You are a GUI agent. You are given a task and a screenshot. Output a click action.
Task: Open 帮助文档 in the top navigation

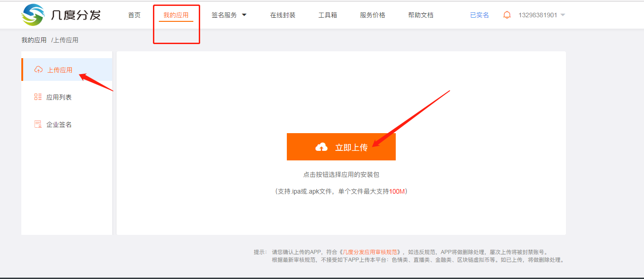(x=421, y=15)
